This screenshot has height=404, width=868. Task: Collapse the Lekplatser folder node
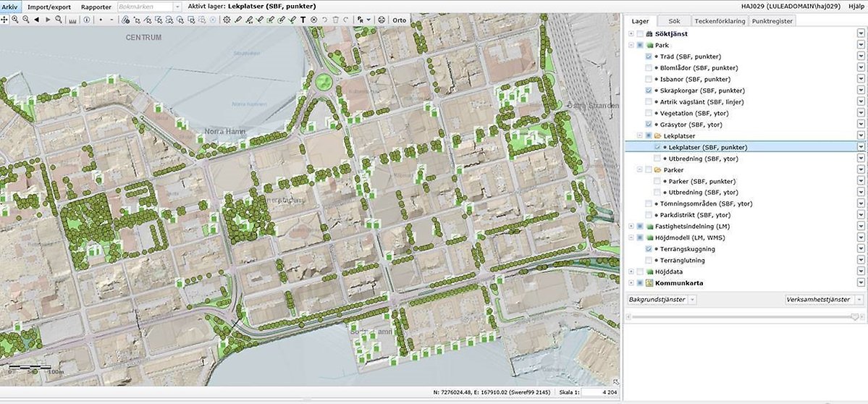[640, 135]
